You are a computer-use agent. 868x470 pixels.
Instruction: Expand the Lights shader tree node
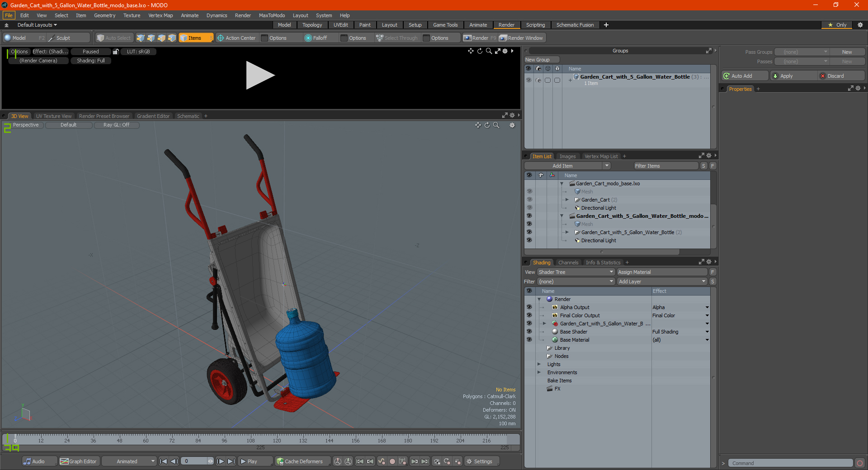point(539,364)
